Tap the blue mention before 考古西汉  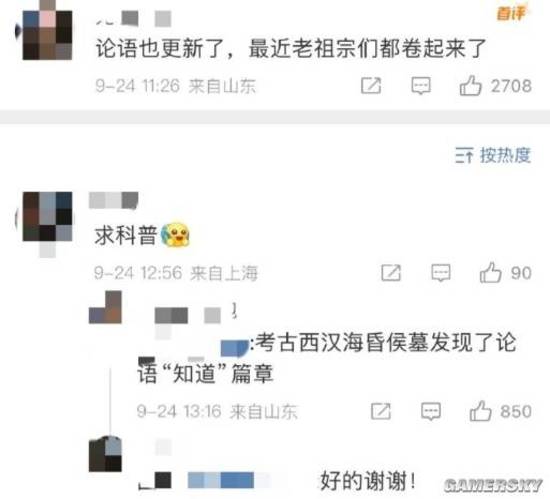coord(234,348)
